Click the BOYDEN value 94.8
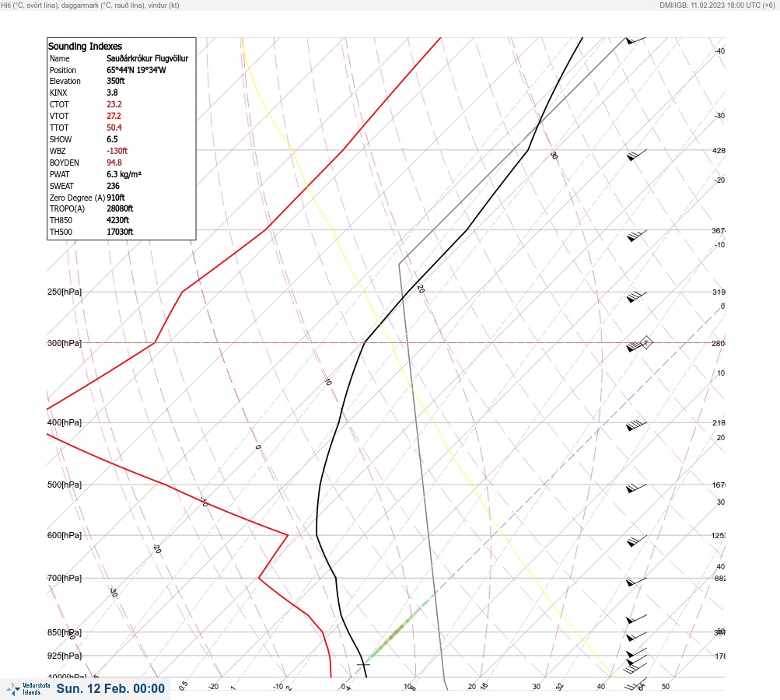This screenshot has height=700, width=780. pos(114,163)
